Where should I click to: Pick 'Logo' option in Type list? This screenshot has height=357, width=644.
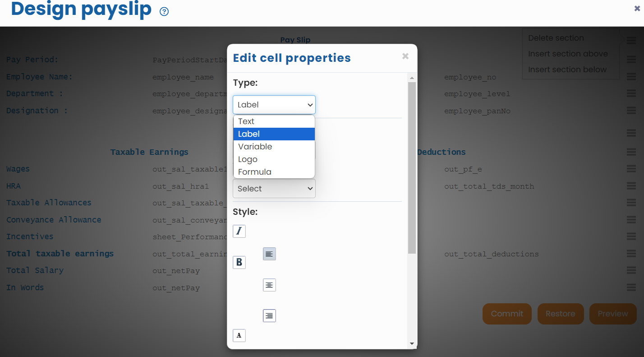point(248,159)
